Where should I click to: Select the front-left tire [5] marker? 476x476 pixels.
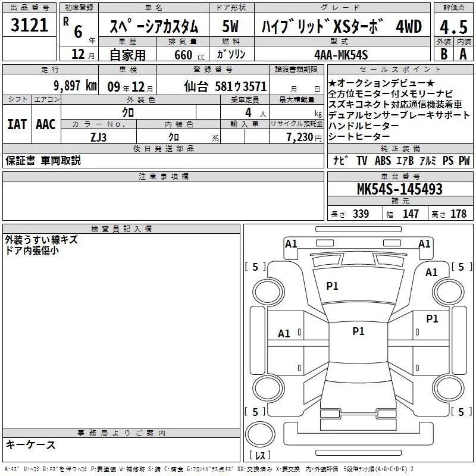255,267
